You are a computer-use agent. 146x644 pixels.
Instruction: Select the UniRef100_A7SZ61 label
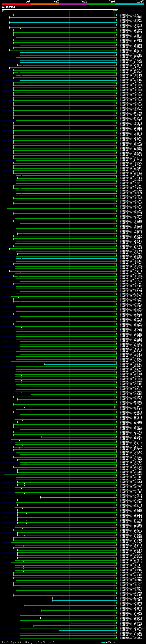pos(131,37)
